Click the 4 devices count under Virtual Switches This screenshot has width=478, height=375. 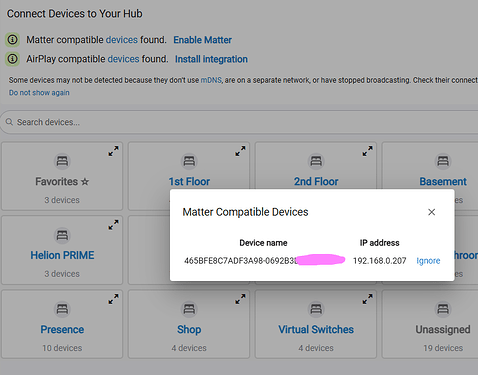pyautogui.click(x=316, y=348)
